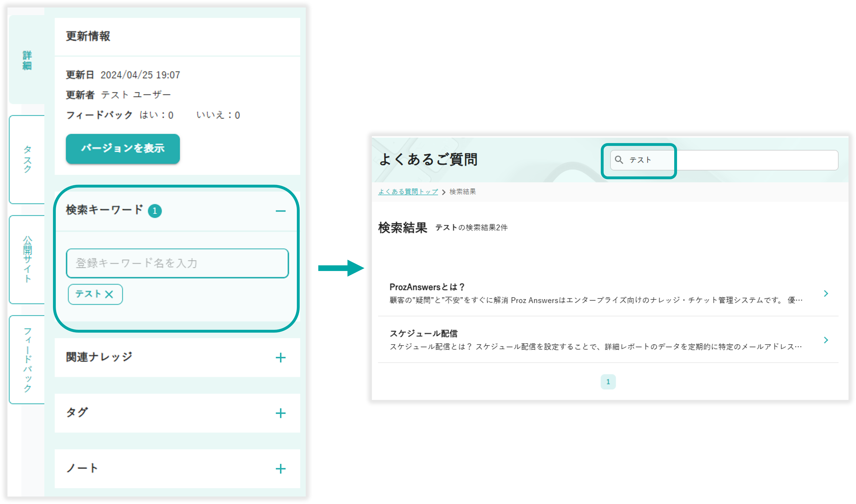856x504 pixels.
Task: Click the バージョンを表示 button
Action: 123,148
